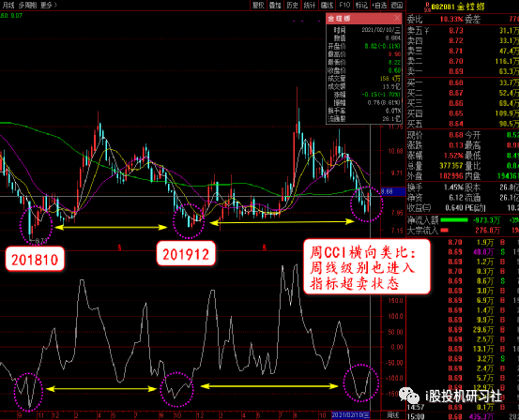Open F10 company information
This screenshot has height=420, width=519.
(344, 5)
